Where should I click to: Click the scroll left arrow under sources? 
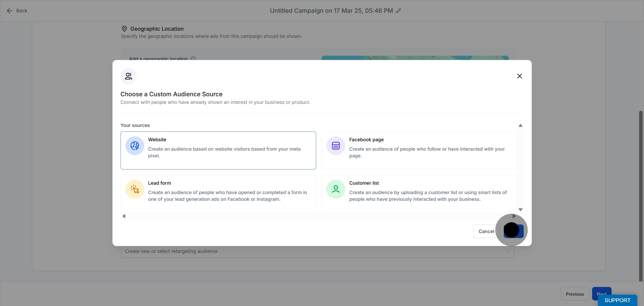[124, 216]
